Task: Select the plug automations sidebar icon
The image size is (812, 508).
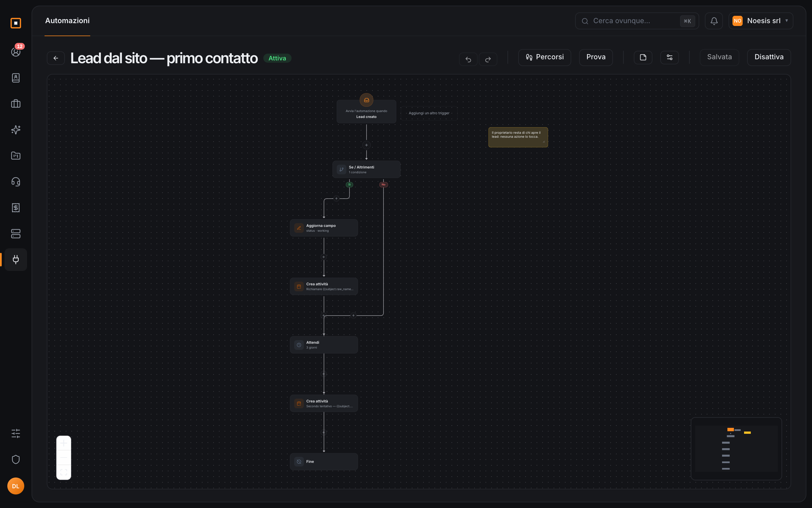Action: pyautogui.click(x=16, y=259)
